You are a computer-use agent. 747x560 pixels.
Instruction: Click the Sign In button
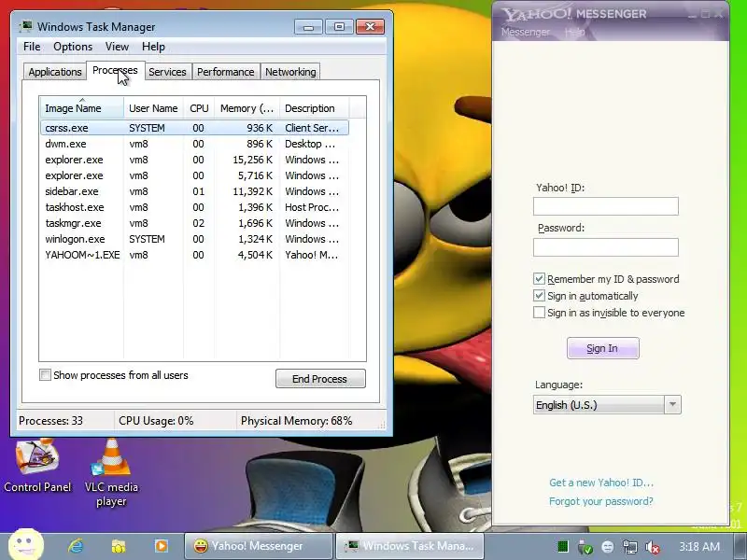click(602, 348)
